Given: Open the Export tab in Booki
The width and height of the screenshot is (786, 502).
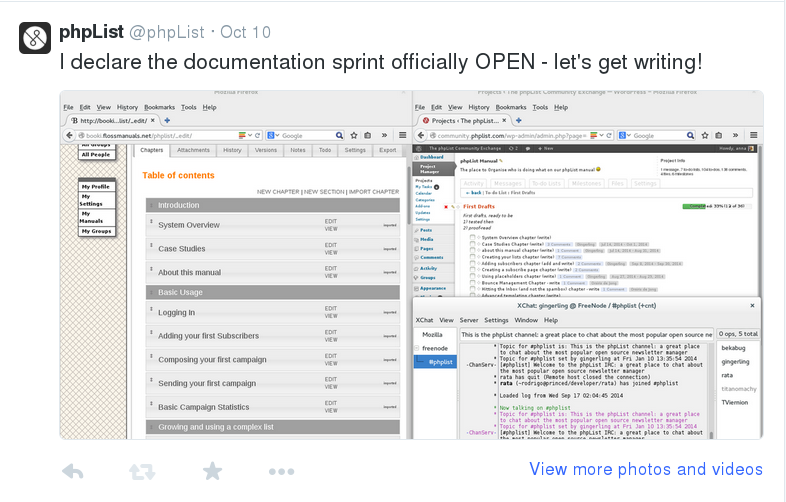Looking at the screenshot, I should (387, 150).
